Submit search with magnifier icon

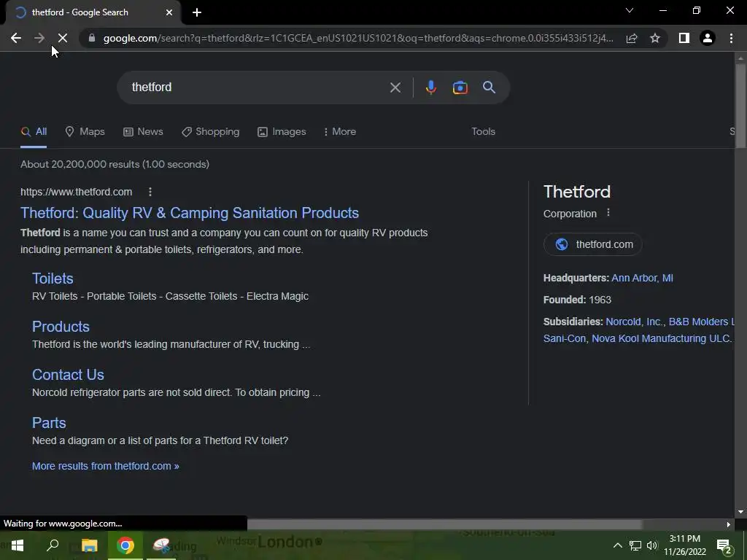pyautogui.click(x=489, y=87)
